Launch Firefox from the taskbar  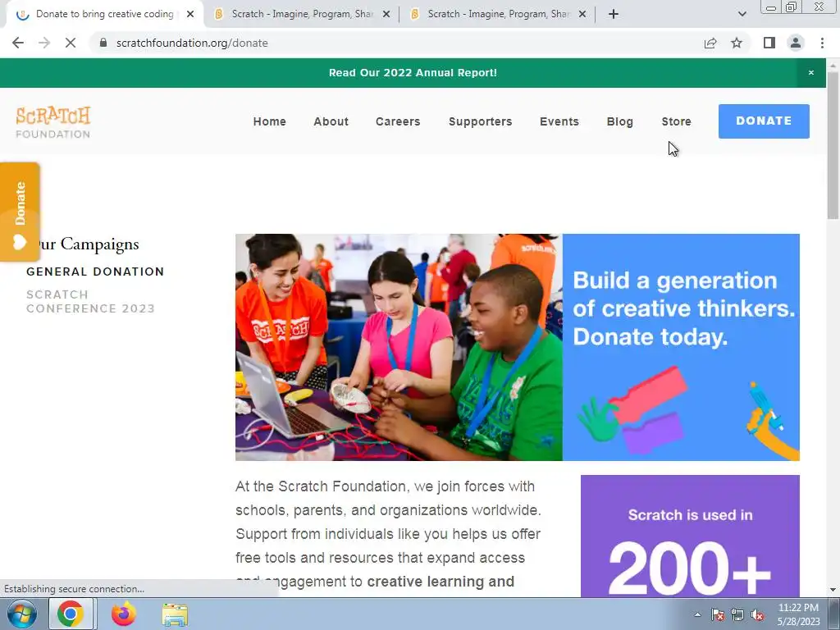tap(124, 614)
